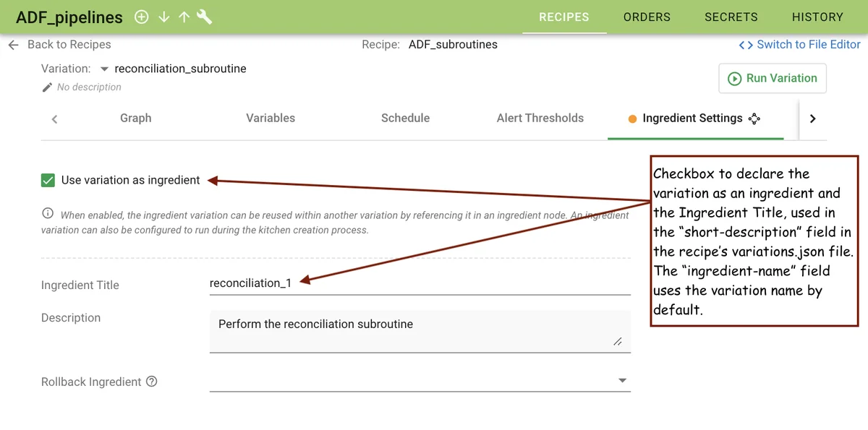Viewport: 868px width, 430px height.
Task: Click the help icon next to Rollback Ingredient
Action: pos(151,382)
